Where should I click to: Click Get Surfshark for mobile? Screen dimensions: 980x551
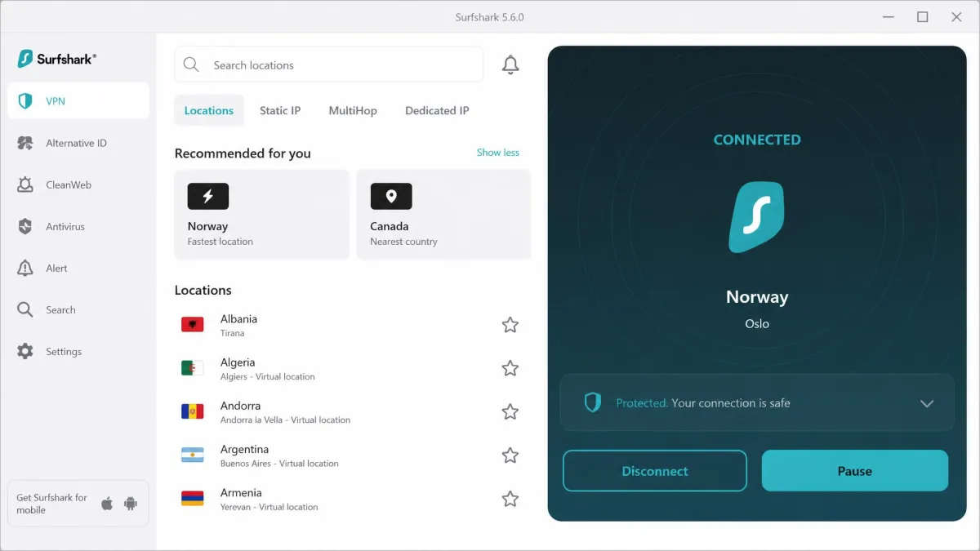click(x=78, y=504)
